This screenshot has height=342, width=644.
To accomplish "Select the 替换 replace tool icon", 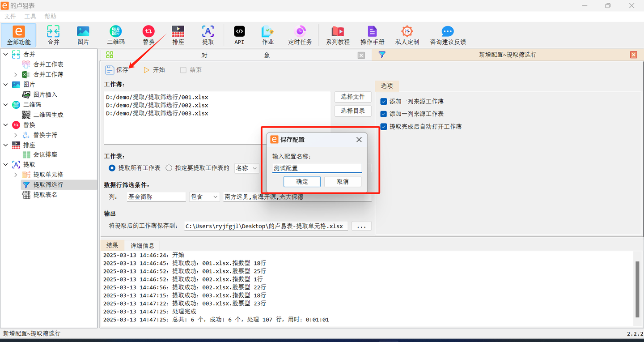I will (x=148, y=35).
